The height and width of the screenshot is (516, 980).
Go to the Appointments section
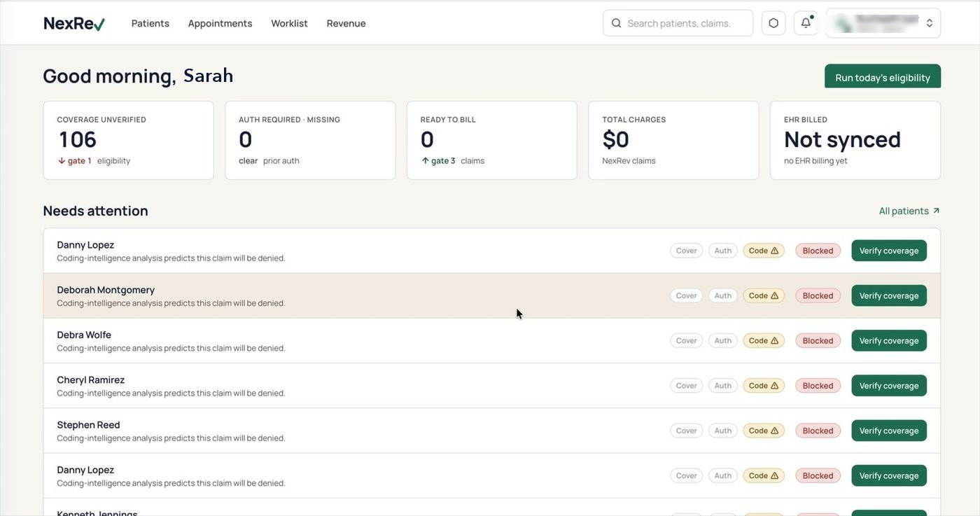[220, 23]
